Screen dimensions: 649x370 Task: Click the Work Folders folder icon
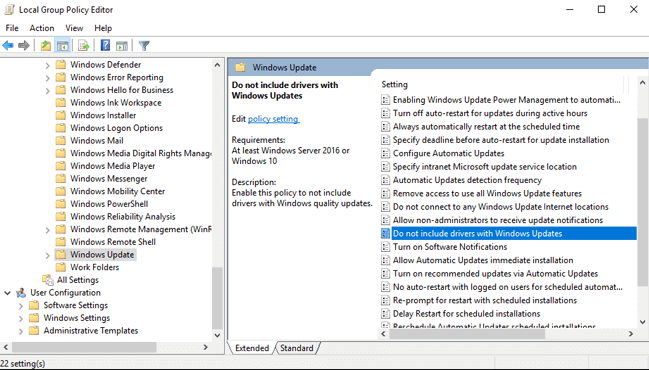60,267
